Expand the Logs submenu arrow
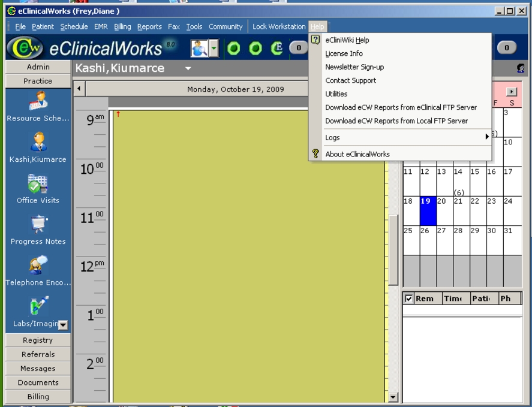 click(x=487, y=137)
